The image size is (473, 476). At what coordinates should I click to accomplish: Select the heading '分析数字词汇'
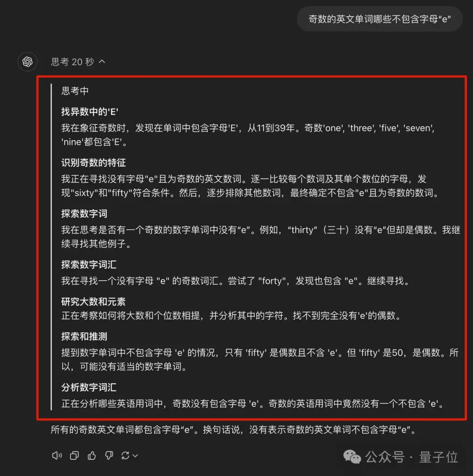(88, 388)
